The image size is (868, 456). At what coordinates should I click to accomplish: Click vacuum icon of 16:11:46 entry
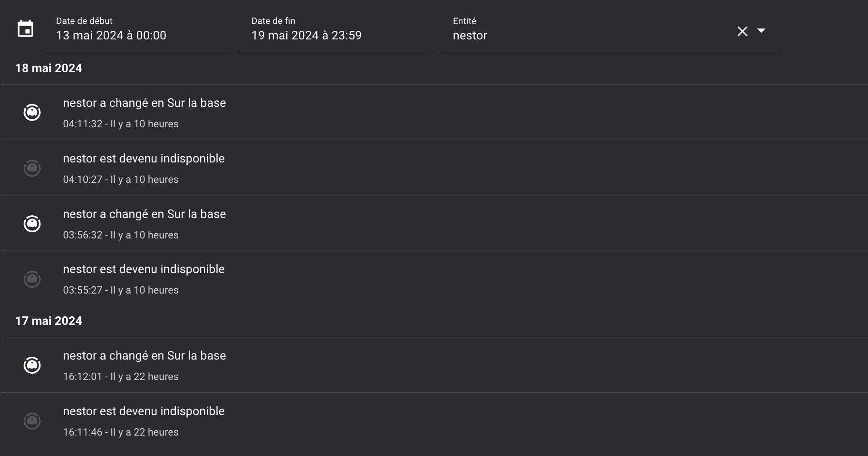32,421
